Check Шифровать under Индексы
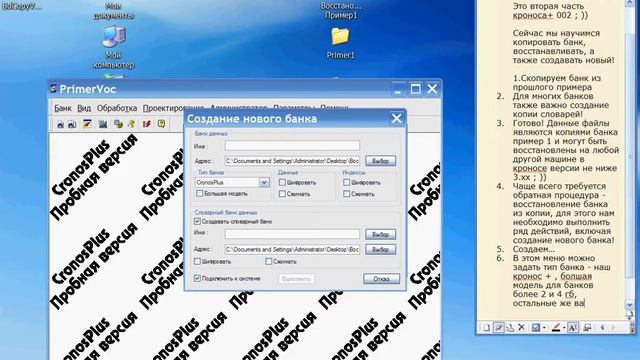Image resolution: width=640 pixels, height=360 pixels. pyautogui.click(x=347, y=182)
